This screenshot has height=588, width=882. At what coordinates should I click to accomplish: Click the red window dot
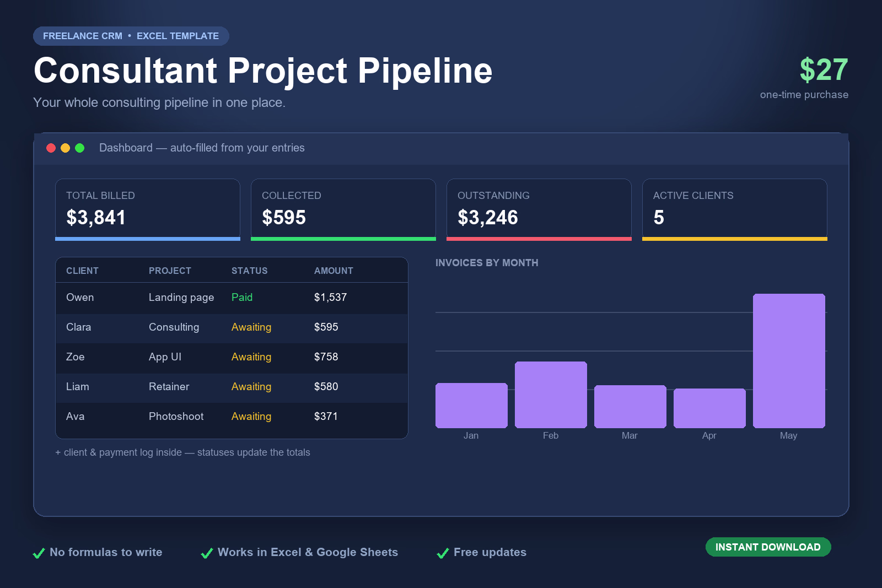[x=51, y=148]
